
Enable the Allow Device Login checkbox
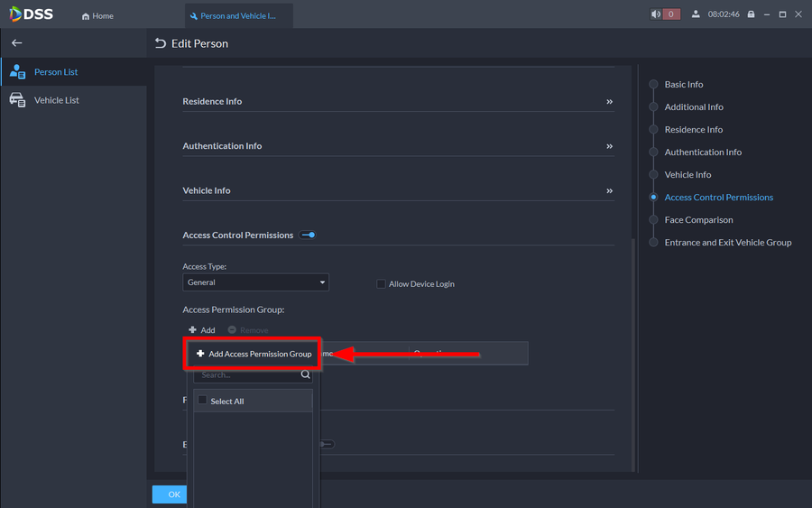(381, 284)
